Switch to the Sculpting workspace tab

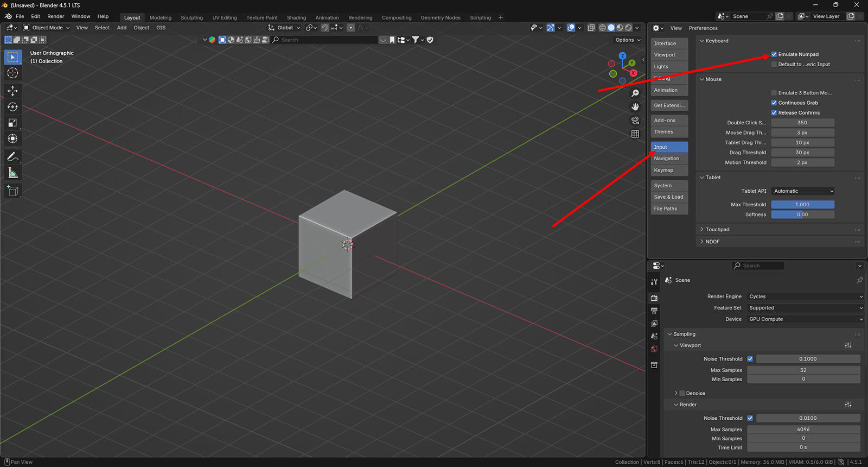192,17
